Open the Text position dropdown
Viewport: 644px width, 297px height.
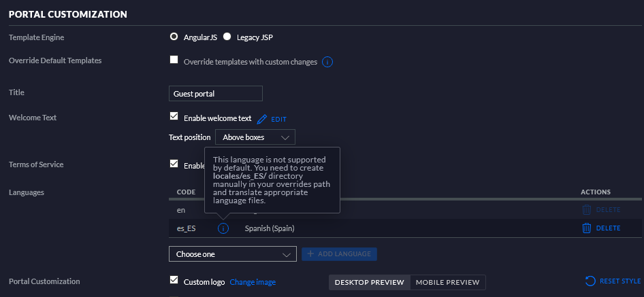(255, 137)
